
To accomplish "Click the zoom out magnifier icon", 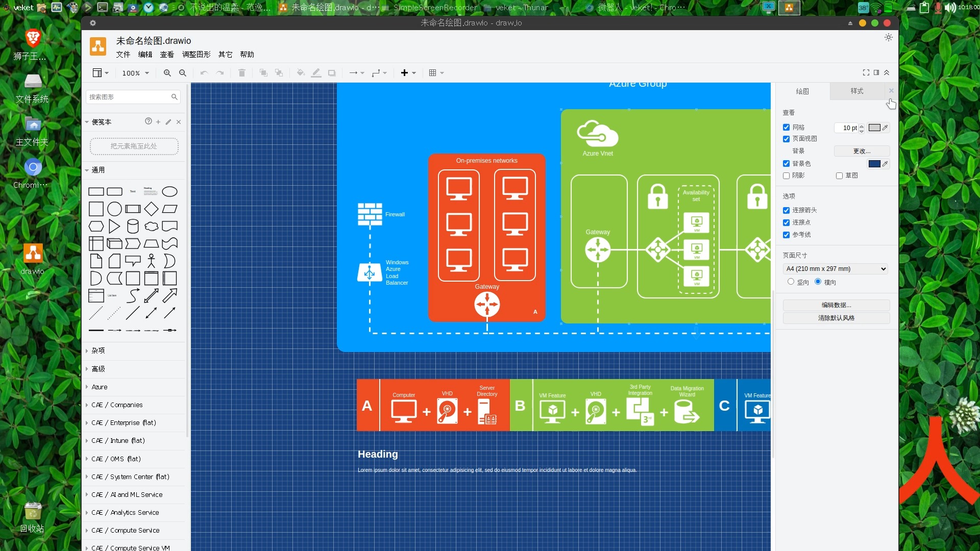I will click(182, 73).
